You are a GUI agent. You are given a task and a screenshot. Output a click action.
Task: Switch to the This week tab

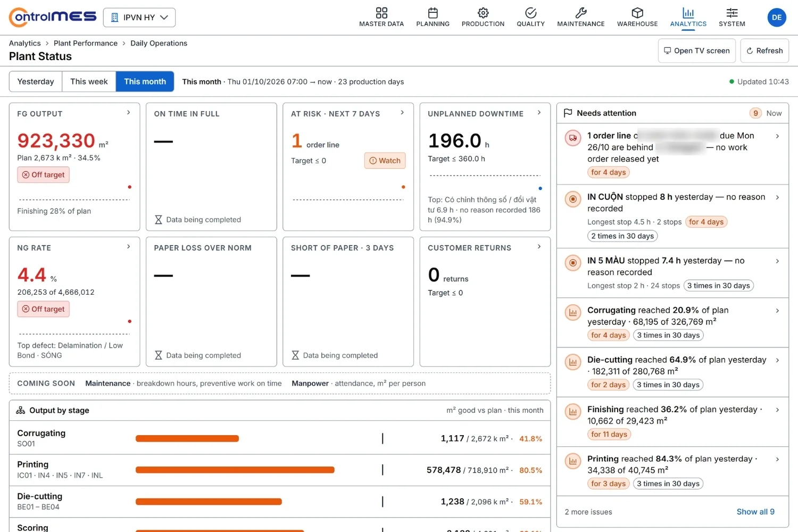pyautogui.click(x=89, y=81)
